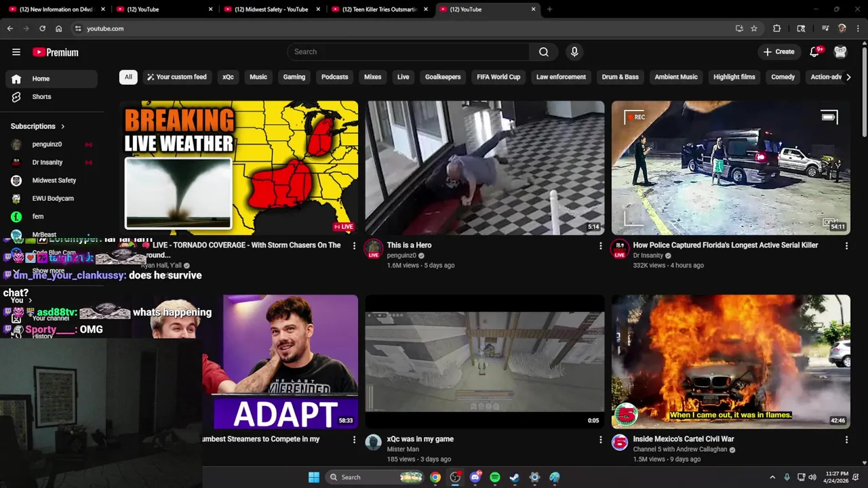Click the Windows Start button

click(314, 477)
